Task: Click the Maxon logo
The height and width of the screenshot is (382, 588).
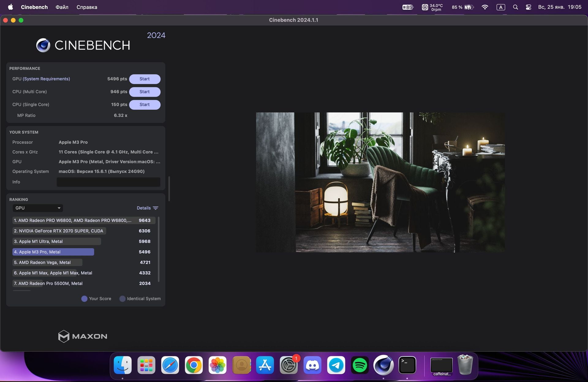Action: (83, 336)
